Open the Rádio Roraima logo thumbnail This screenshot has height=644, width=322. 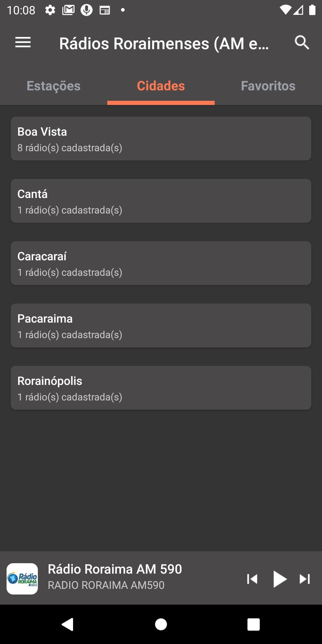coord(22,579)
